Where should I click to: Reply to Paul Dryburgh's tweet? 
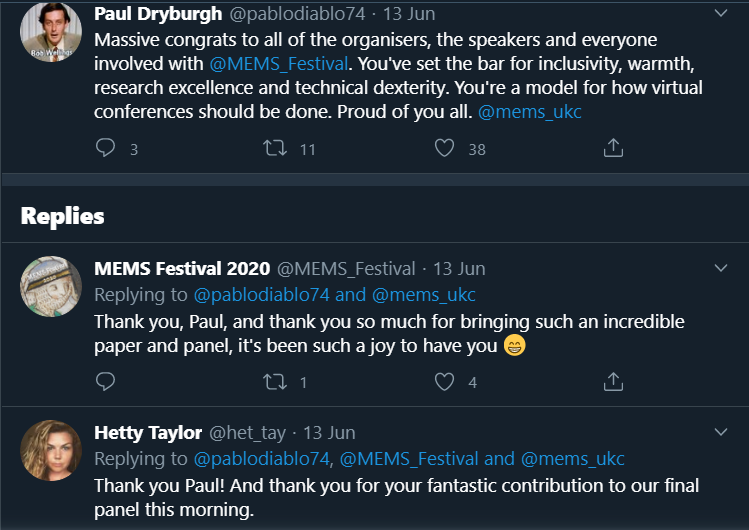[x=106, y=148]
